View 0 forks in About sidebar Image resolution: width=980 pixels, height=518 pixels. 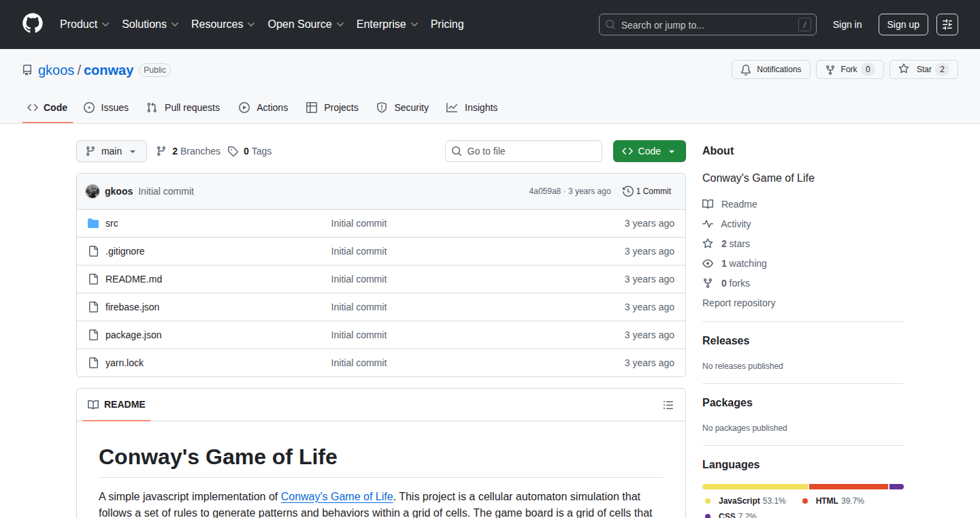pos(726,283)
